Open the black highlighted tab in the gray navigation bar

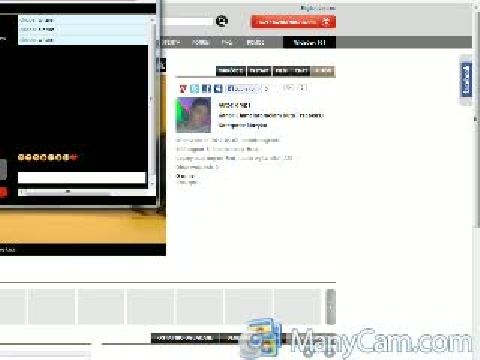tap(309, 42)
